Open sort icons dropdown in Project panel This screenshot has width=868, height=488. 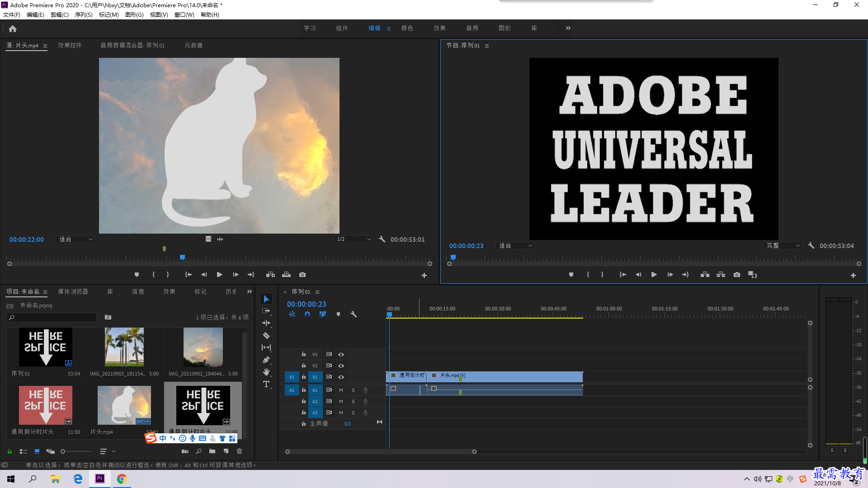[x=108, y=451]
